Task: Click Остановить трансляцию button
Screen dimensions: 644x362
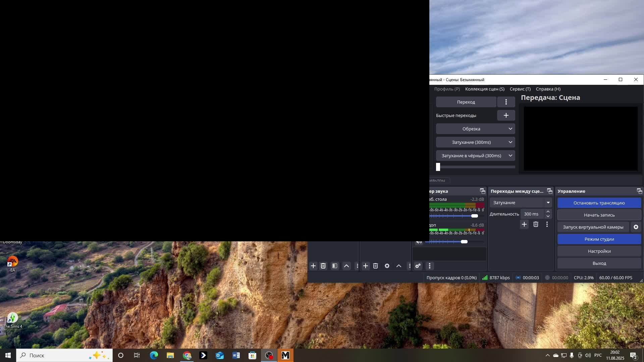Action: (x=599, y=203)
